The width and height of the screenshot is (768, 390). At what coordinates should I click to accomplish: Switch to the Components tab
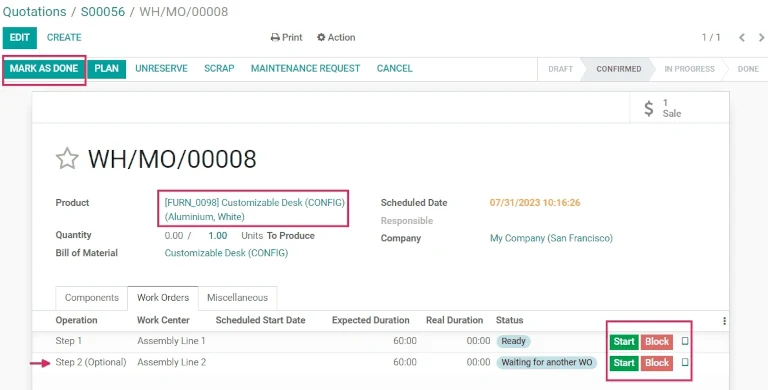(x=92, y=298)
